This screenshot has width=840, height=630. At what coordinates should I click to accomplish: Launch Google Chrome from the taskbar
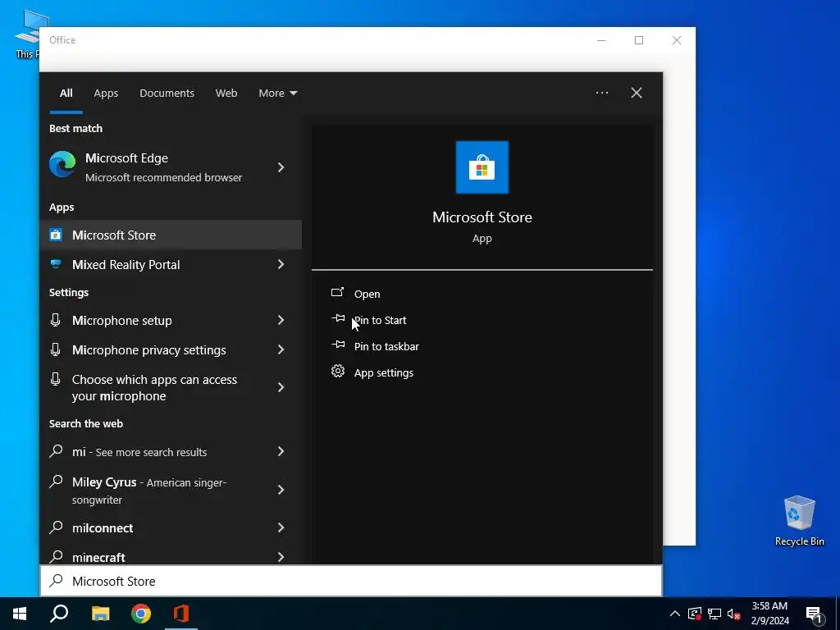(x=141, y=614)
